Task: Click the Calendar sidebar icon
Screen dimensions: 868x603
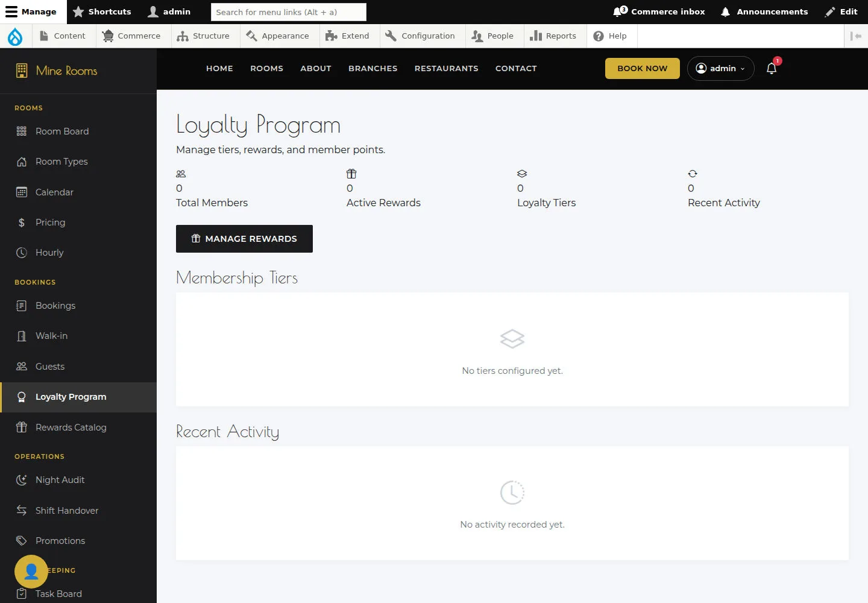Action: 22,192
